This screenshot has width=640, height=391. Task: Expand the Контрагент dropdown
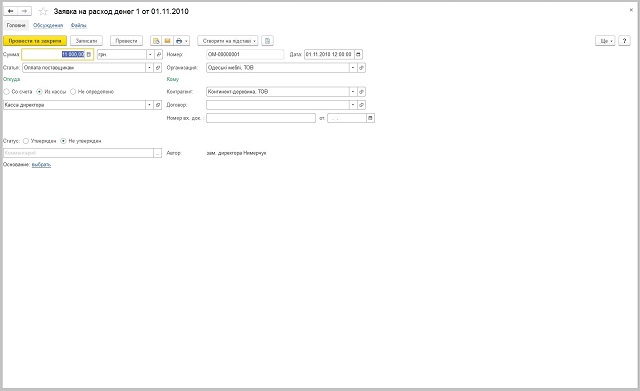click(x=353, y=92)
